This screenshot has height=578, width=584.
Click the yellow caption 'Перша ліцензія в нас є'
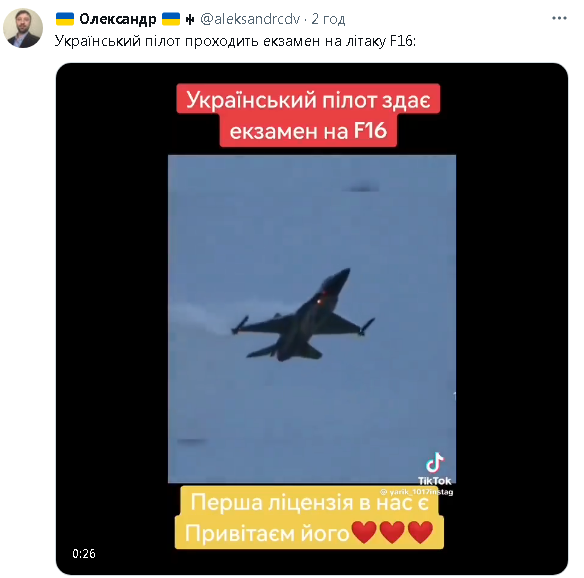(x=309, y=502)
